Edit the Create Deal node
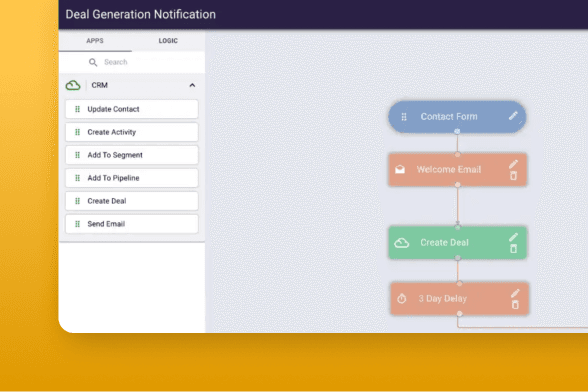 coord(513,237)
